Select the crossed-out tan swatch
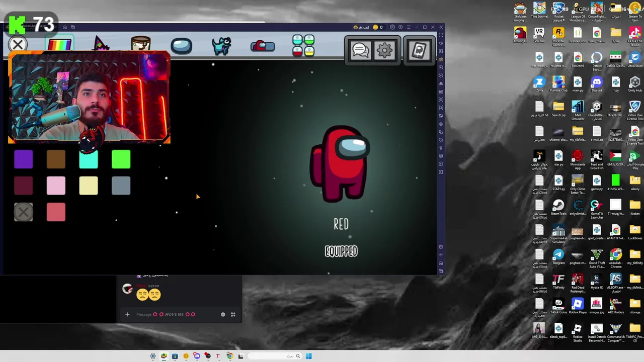Screen dimensions: 644x362 tap(24, 212)
